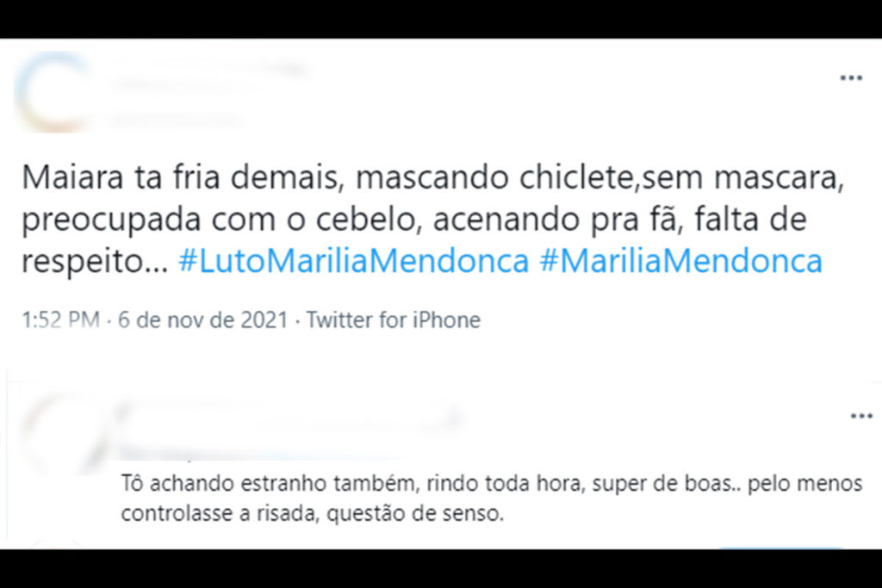Screen dimensions: 882x588
Task: Open the three-dot menu on the reply
Action: click(860, 417)
